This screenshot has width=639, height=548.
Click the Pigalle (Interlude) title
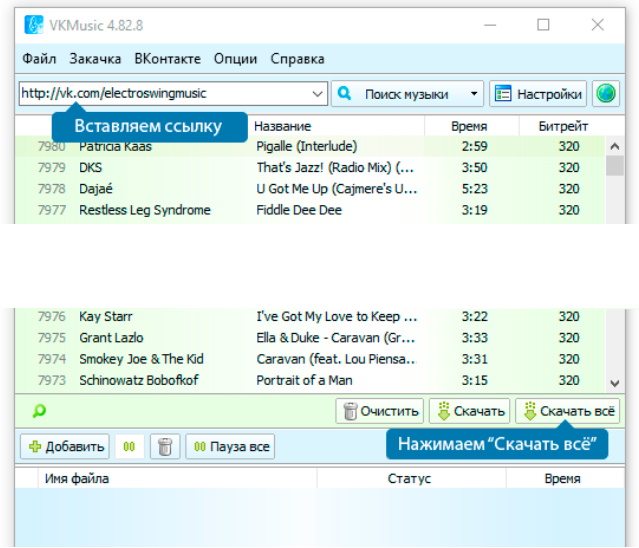tap(307, 146)
